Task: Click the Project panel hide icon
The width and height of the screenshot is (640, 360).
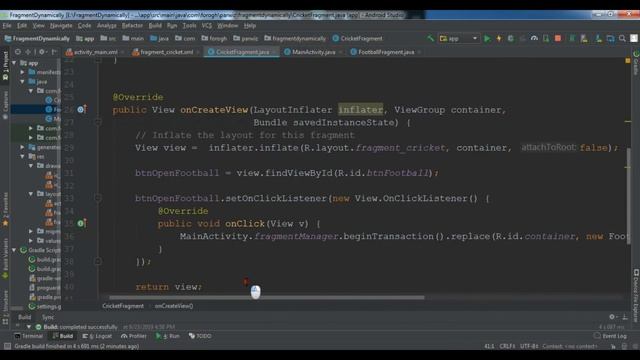Action: point(53,52)
